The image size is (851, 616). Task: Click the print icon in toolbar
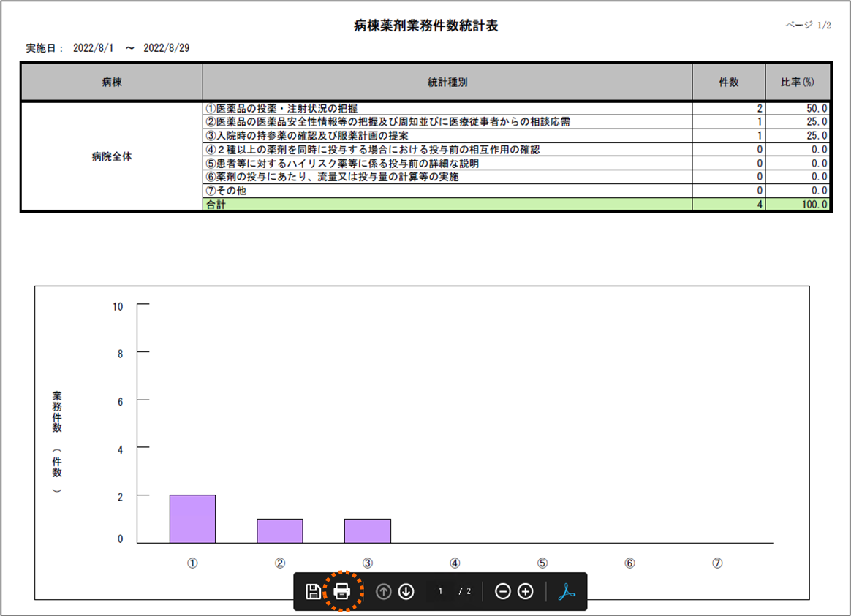pos(342,592)
